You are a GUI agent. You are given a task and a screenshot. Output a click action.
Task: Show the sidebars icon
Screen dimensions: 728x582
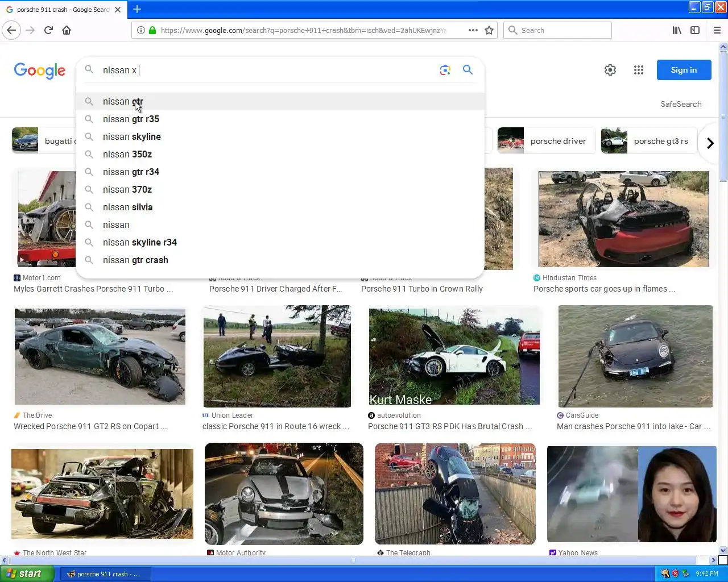[695, 30]
